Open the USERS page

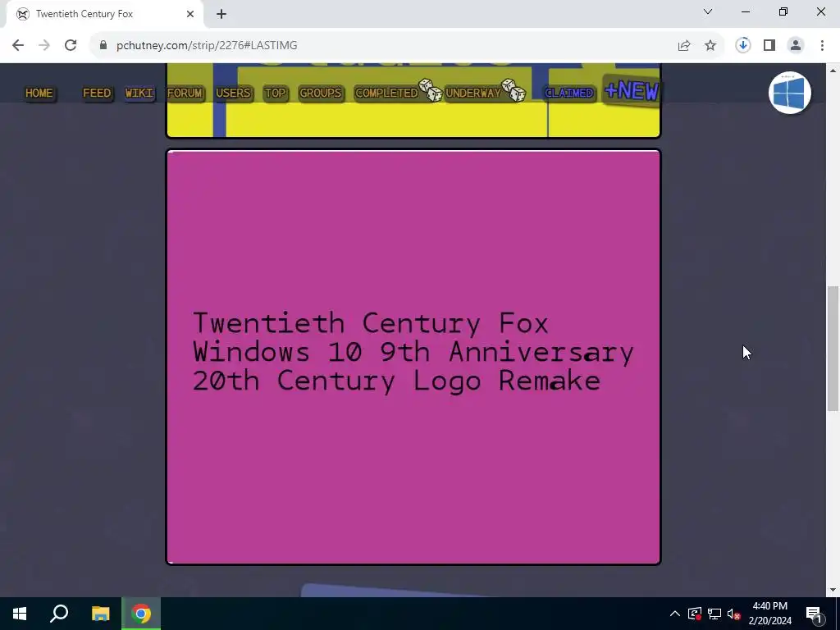pyautogui.click(x=233, y=94)
